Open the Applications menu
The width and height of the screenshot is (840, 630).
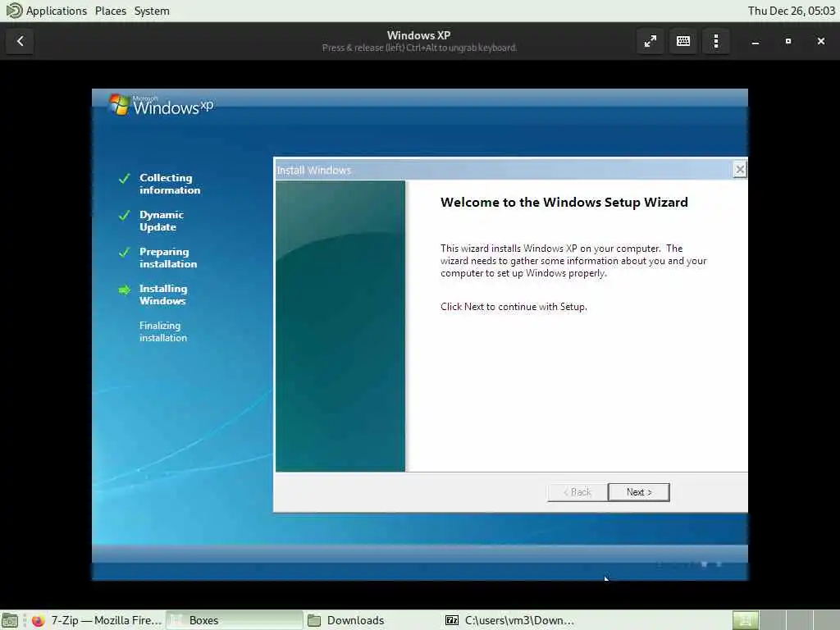pyautogui.click(x=57, y=11)
